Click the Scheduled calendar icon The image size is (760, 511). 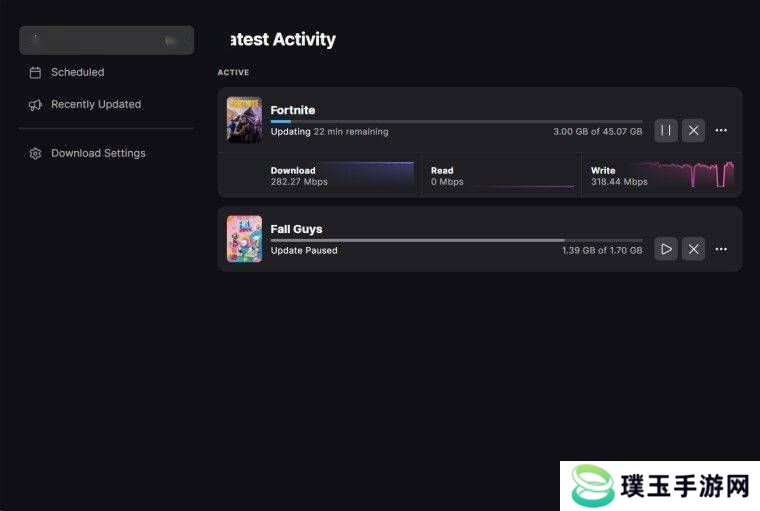(x=35, y=73)
